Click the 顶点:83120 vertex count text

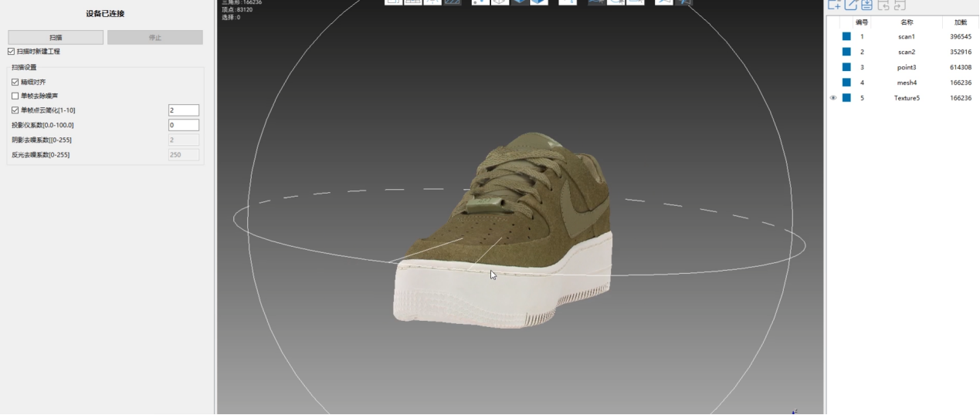(x=237, y=9)
